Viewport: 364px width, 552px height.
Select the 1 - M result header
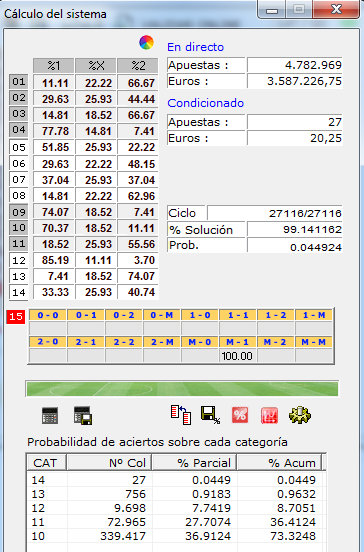tap(314, 315)
